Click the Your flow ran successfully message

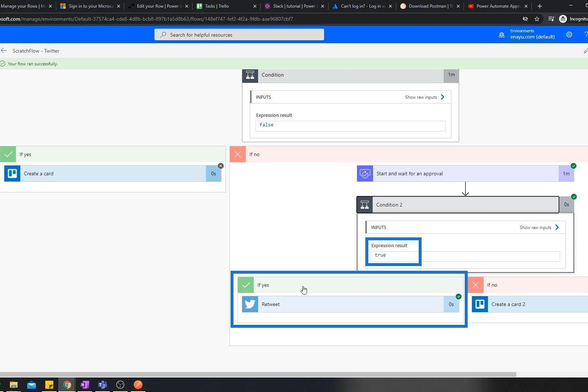pyautogui.click(x=33, y=64)
